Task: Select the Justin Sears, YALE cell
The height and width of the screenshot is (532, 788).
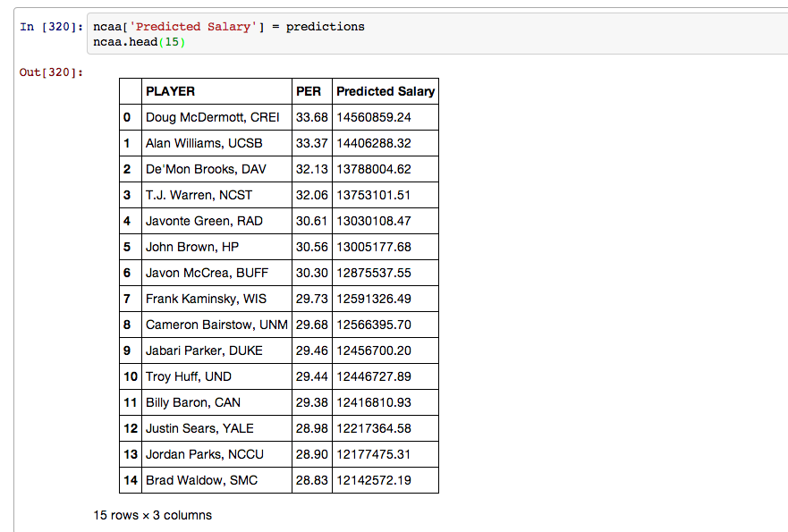Action: 216,428
